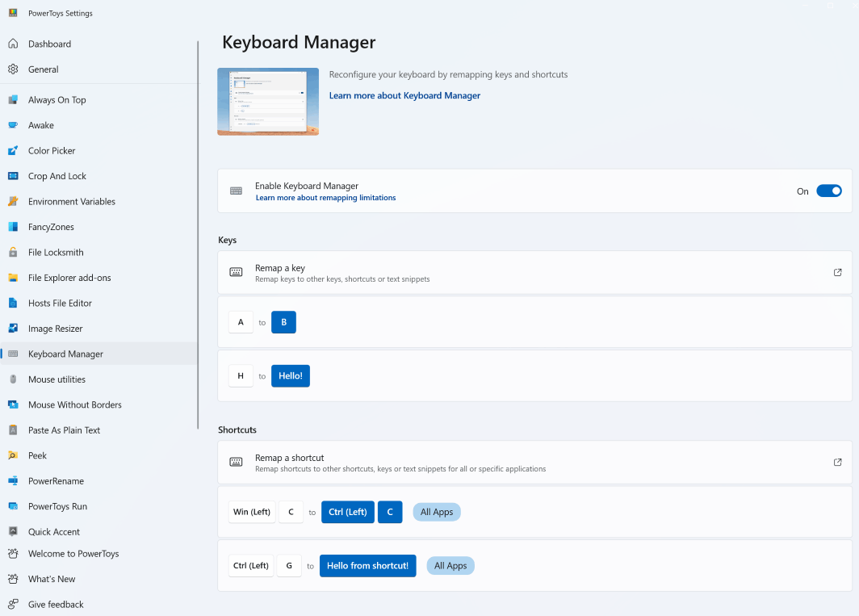
Task: Open the Dashboard page
Action: tap(98, 44)
